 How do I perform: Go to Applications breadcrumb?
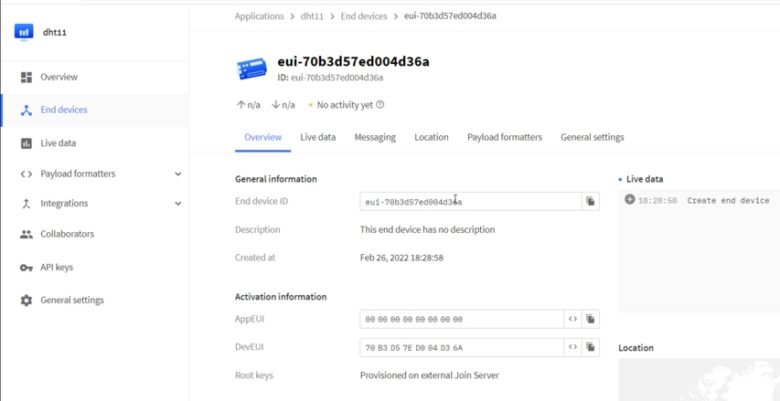point(259,16)
